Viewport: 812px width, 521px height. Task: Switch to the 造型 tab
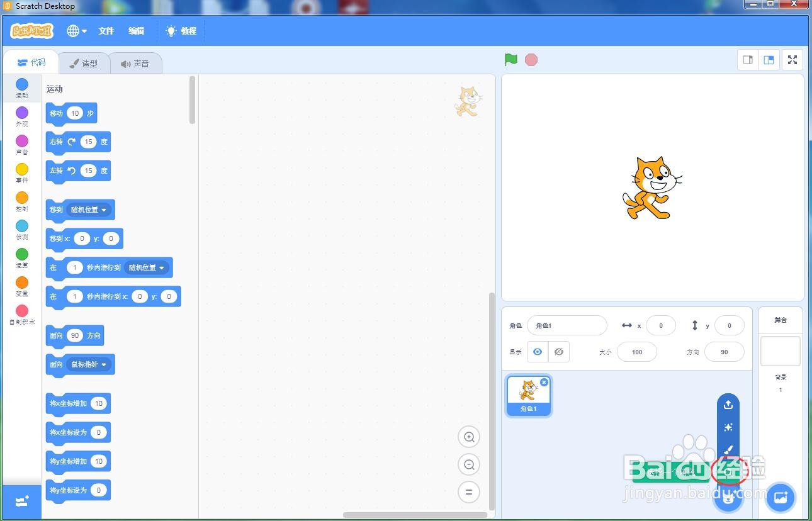(85, 62)
